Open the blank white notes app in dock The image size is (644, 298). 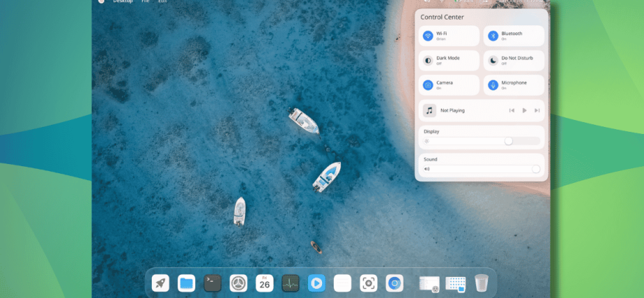click(342, 283)
